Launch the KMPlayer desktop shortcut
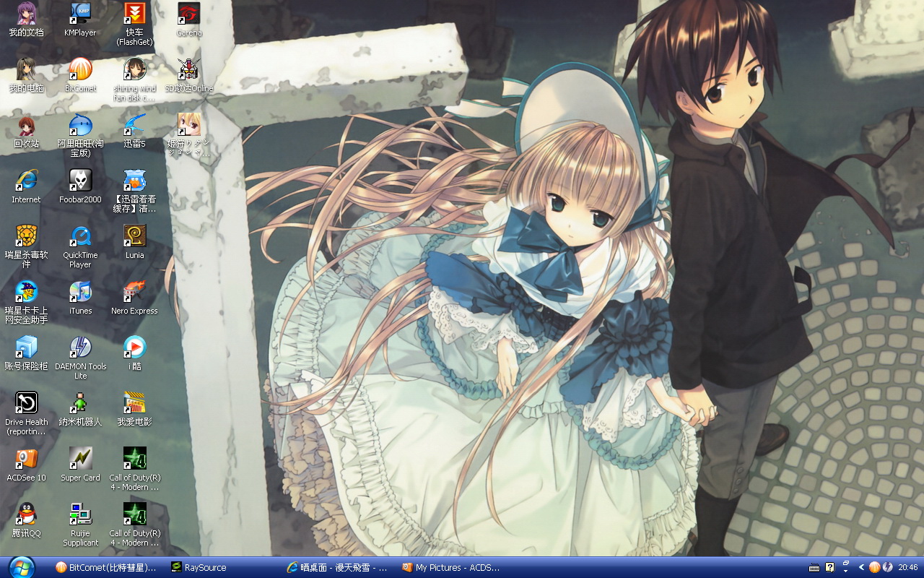The image size is (924, 578). [80, 20]
